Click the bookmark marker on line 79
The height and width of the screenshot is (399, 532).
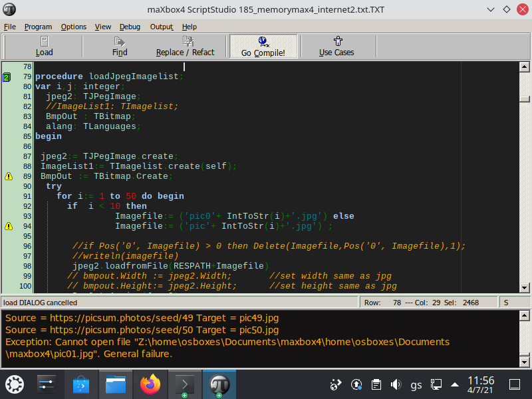click(7, 77)
